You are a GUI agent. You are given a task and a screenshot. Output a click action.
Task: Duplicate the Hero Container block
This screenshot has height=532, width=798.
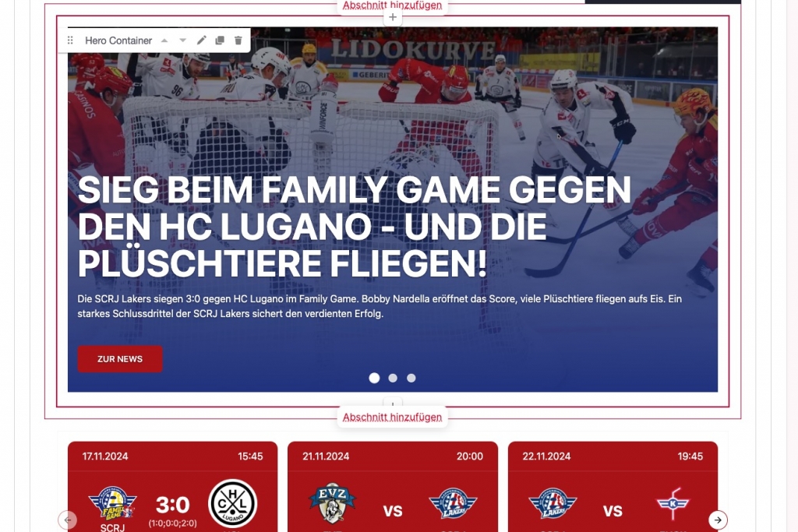(220, 41)
